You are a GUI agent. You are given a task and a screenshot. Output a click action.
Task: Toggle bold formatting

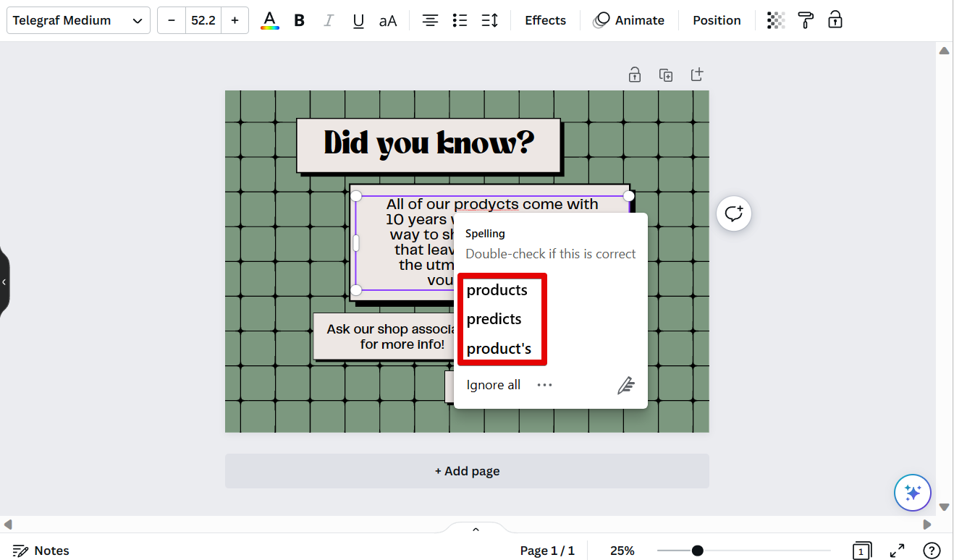pyautogui.click(x=299, y=20)
